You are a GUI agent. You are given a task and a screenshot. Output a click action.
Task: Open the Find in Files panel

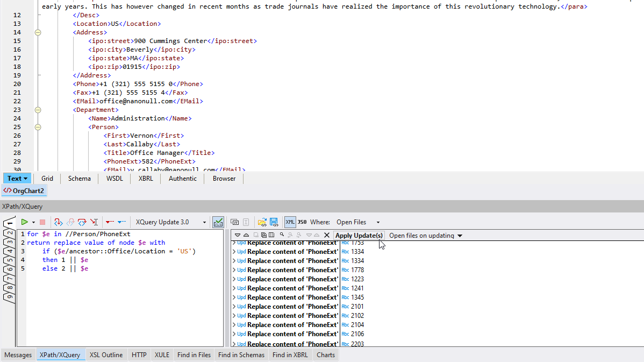194,354
